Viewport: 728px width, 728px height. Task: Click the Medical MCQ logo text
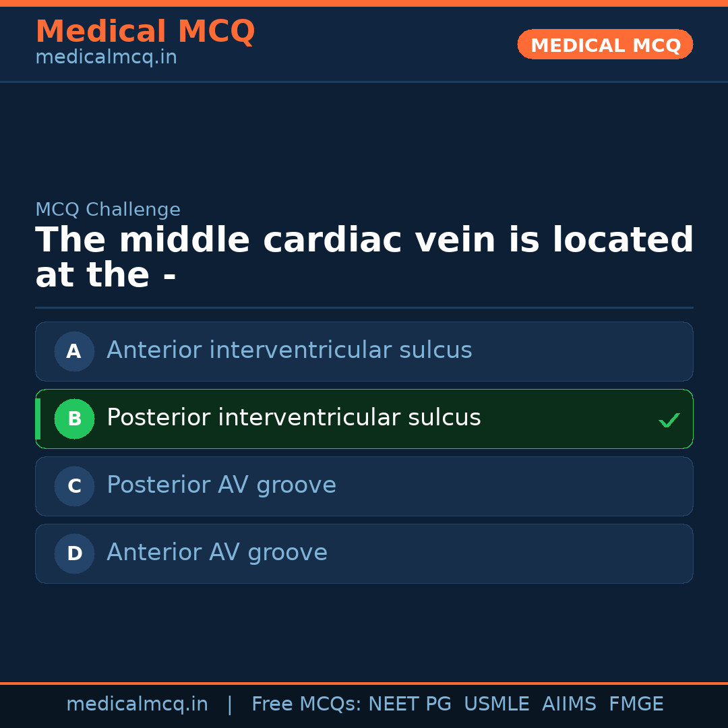(145, 31)
